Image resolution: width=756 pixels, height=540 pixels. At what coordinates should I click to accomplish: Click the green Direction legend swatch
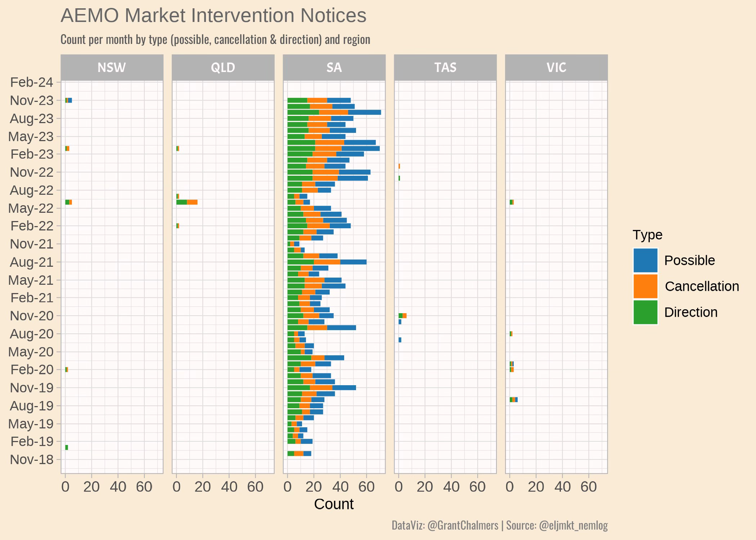click(645, 312)
